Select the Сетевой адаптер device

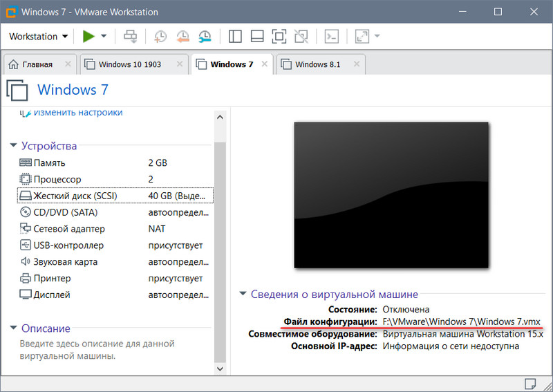pos(115,229)
